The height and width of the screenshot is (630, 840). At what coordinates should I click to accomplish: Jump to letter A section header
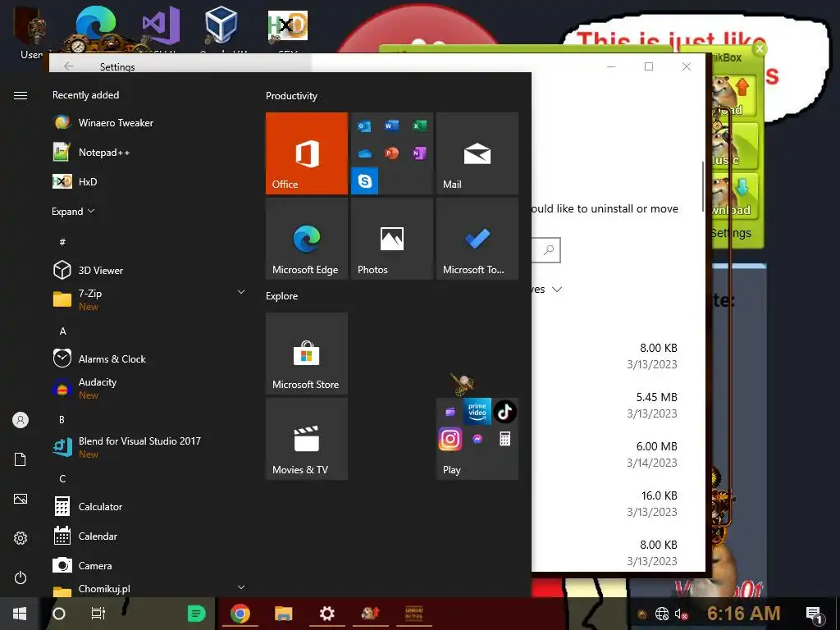(x=62, y=331)
